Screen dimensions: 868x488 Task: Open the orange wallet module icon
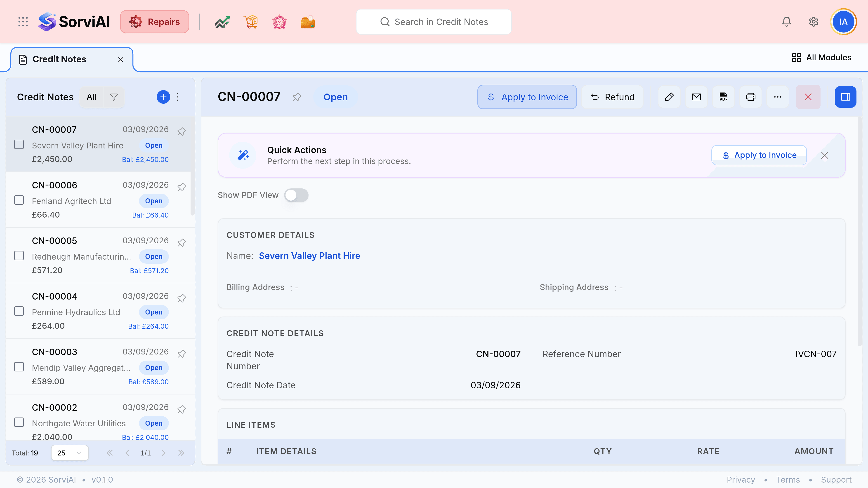coord(308,22)
